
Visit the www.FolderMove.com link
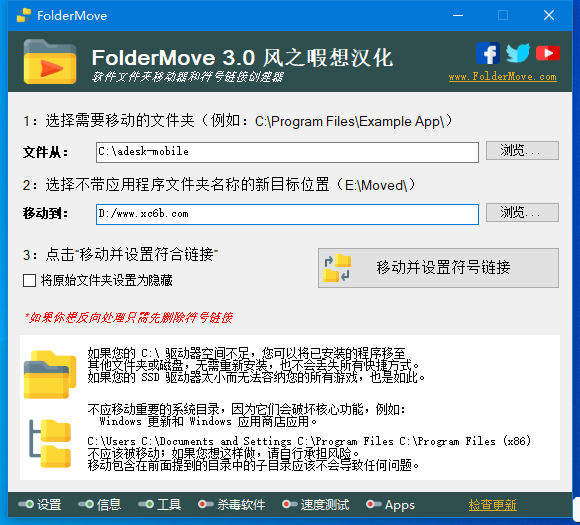pos(502,77)
